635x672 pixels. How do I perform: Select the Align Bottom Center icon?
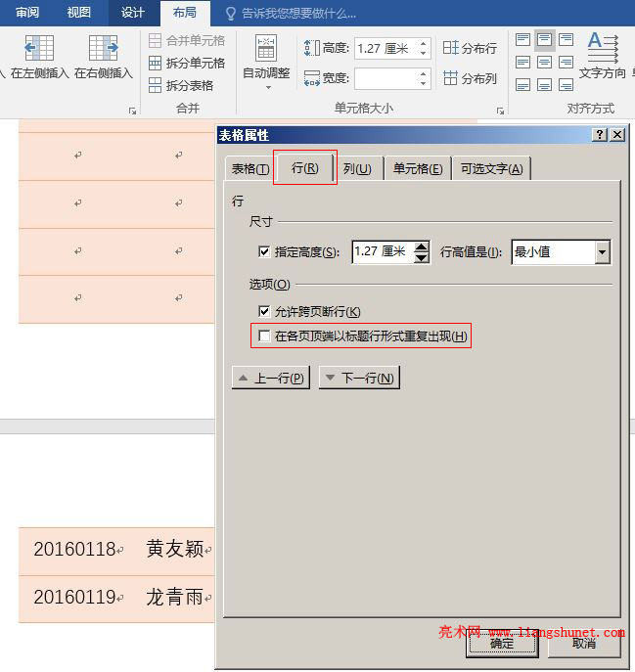[x=545, y=85]
